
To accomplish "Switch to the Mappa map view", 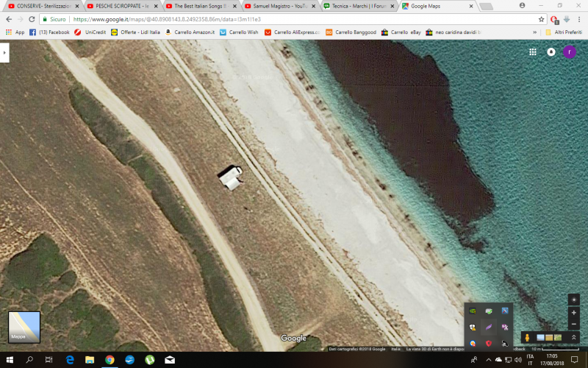I will [x=24, y=328].
